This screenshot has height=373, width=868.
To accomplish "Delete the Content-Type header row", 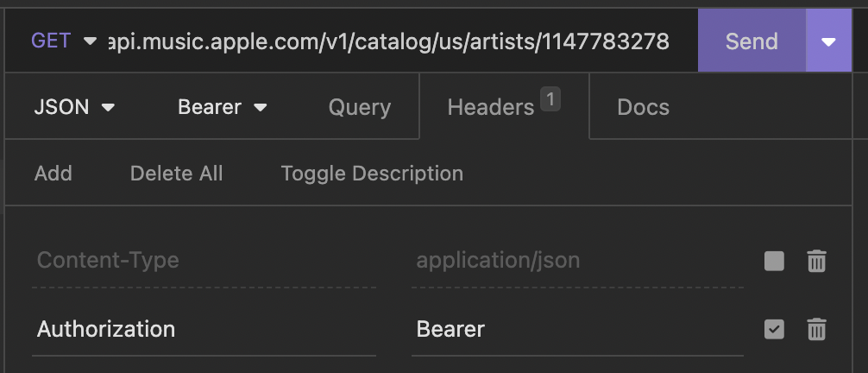I will pyautogui.click(x=816, y=261).
